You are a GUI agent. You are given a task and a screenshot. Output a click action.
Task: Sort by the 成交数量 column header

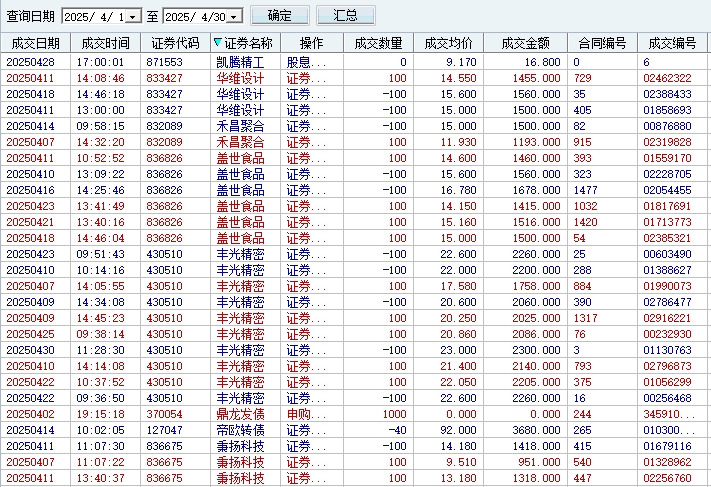[x=378, y=43]
